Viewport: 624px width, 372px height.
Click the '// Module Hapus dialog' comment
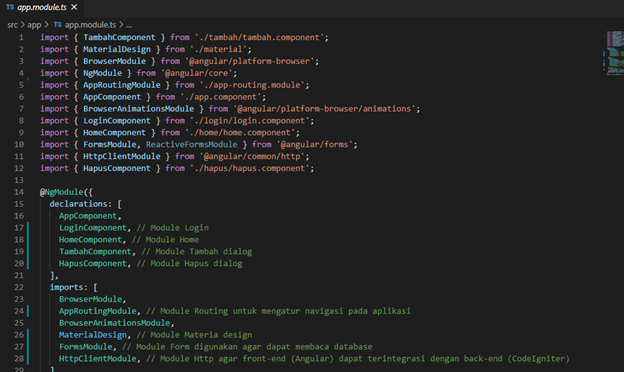click(x=189, y=264)
